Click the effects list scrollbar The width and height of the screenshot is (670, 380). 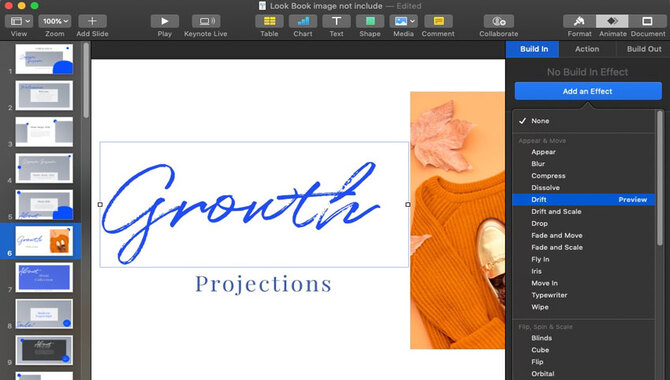pos(660,177)
